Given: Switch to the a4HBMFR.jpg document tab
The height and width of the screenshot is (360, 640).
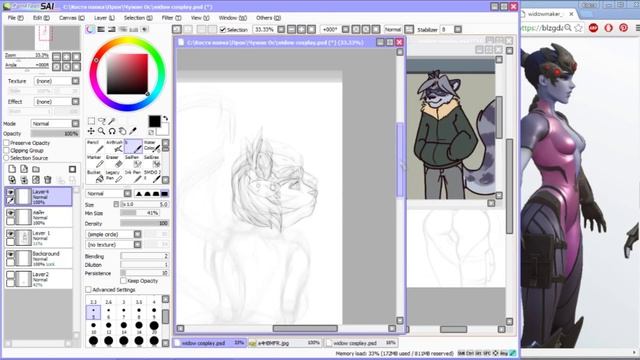Looking at the screenshot, I should click(x=285, y=343).
